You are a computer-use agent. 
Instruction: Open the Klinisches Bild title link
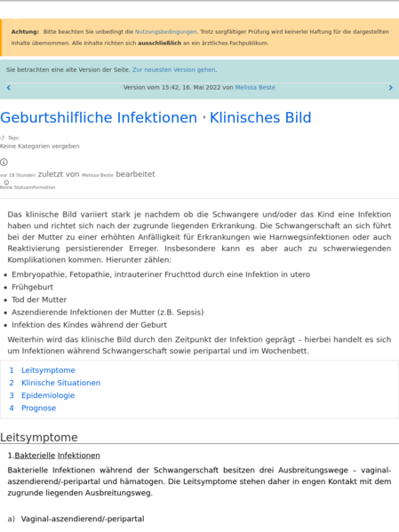click(x=260, y=118)
